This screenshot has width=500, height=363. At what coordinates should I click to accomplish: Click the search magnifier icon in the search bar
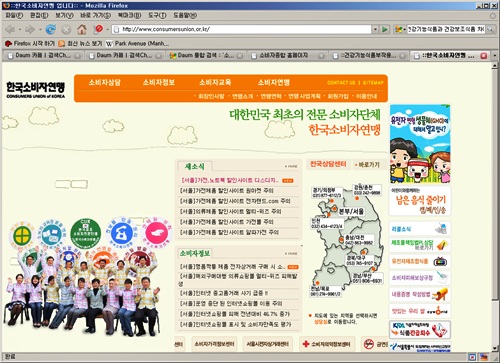(x=490, y=29)
